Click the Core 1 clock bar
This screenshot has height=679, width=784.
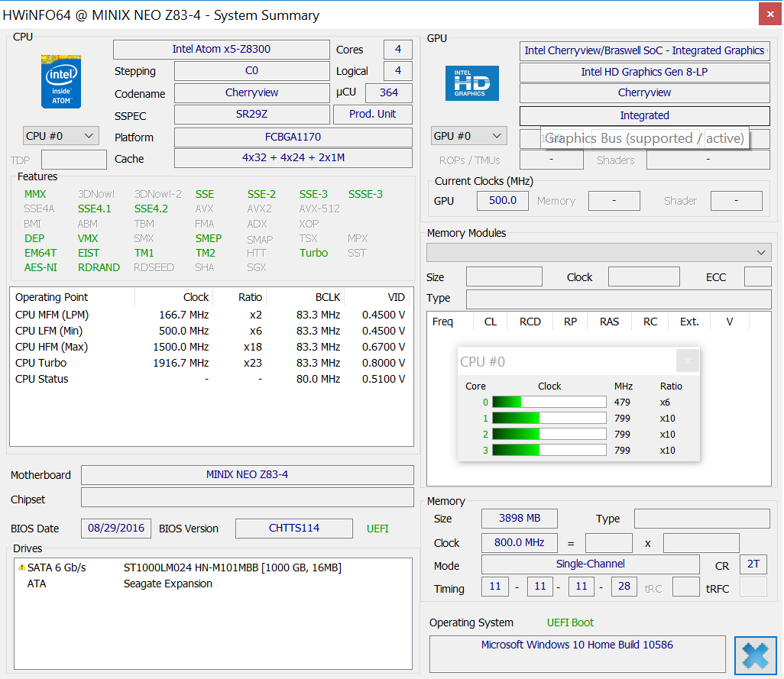tap(549, 418)
